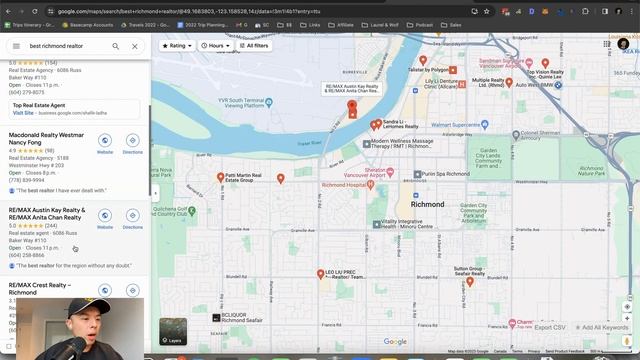This screenshot has width=640, height=360.
Task: Open Street View Pegman
Action: [627, 340]
